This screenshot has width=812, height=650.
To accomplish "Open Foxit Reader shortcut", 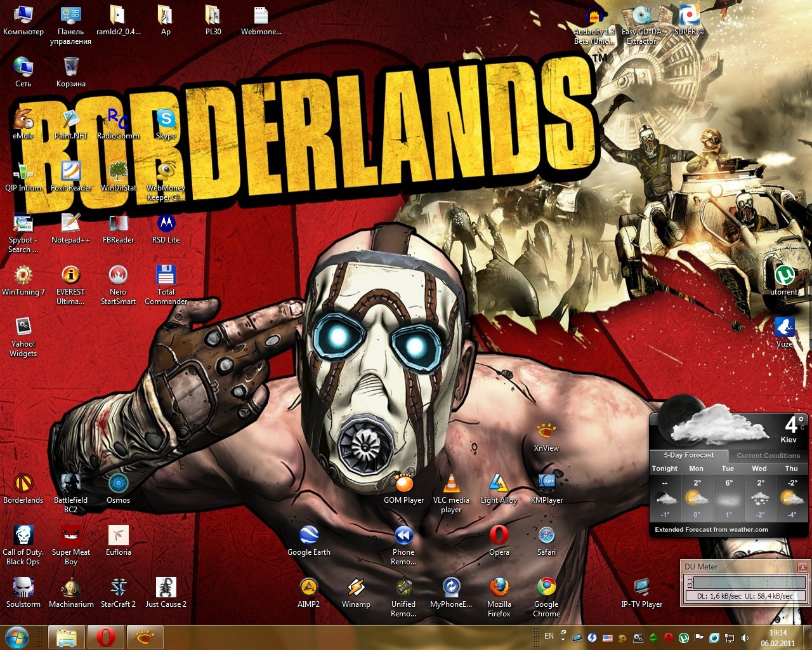I will [x=71, y=176].
